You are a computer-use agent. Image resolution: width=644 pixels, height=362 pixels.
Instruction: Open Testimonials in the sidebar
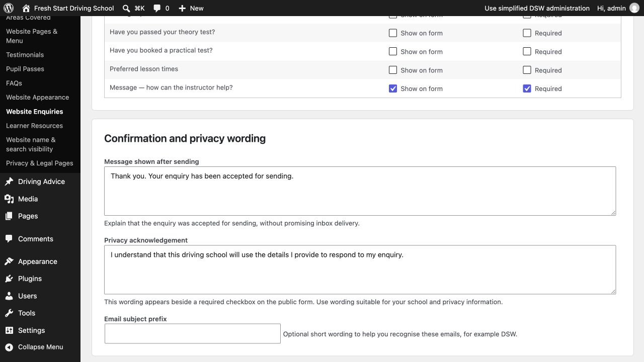25,55
